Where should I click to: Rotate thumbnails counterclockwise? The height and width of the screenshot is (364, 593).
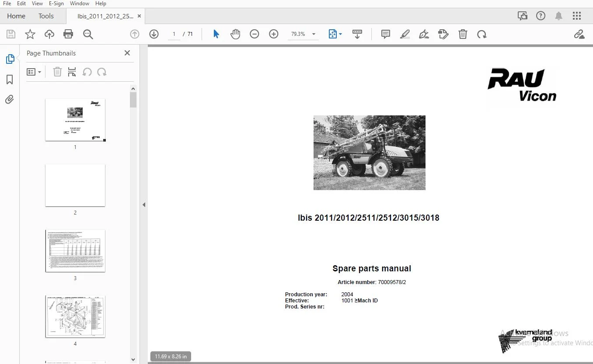click(x=87, y=72)
